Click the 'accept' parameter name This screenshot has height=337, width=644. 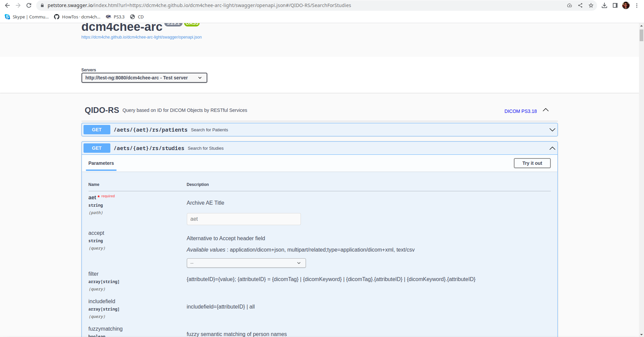click(96, 233)
